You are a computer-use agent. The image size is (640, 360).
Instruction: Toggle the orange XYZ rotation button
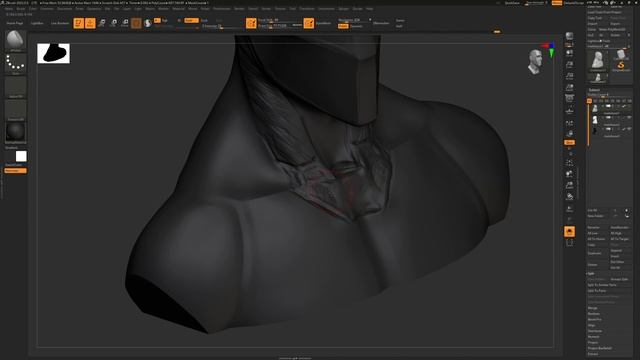pos(569,142)
